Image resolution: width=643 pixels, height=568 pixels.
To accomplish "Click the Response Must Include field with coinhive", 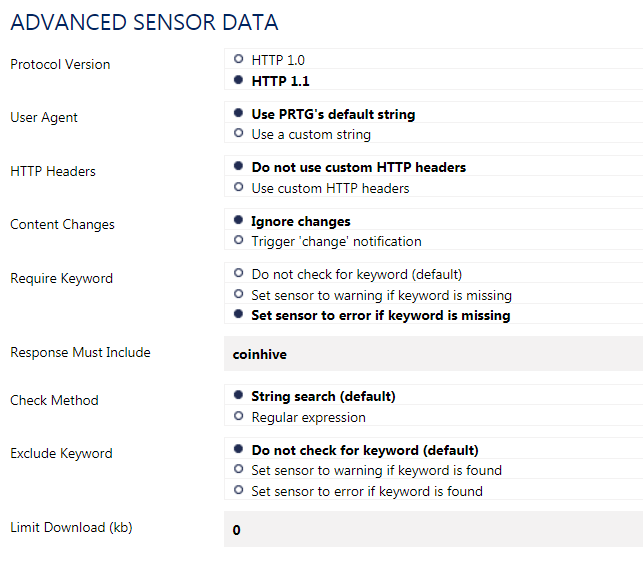I will [x=433, y=354].
